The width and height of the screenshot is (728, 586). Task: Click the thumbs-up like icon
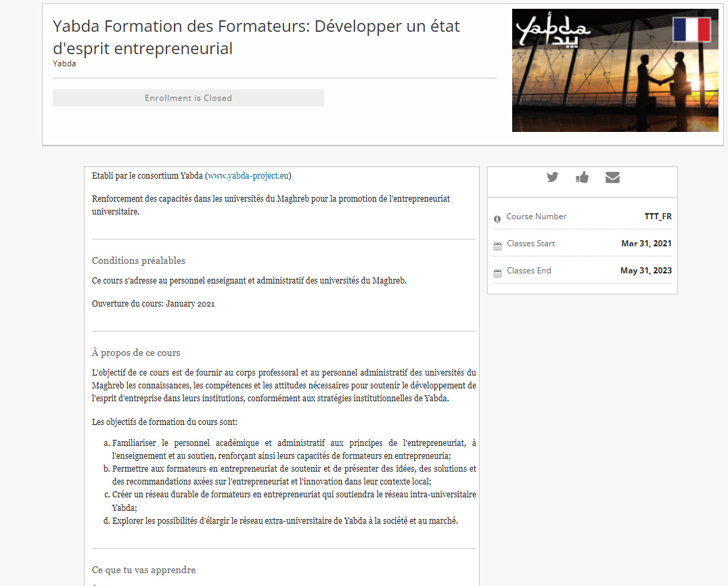pos(583,177)
